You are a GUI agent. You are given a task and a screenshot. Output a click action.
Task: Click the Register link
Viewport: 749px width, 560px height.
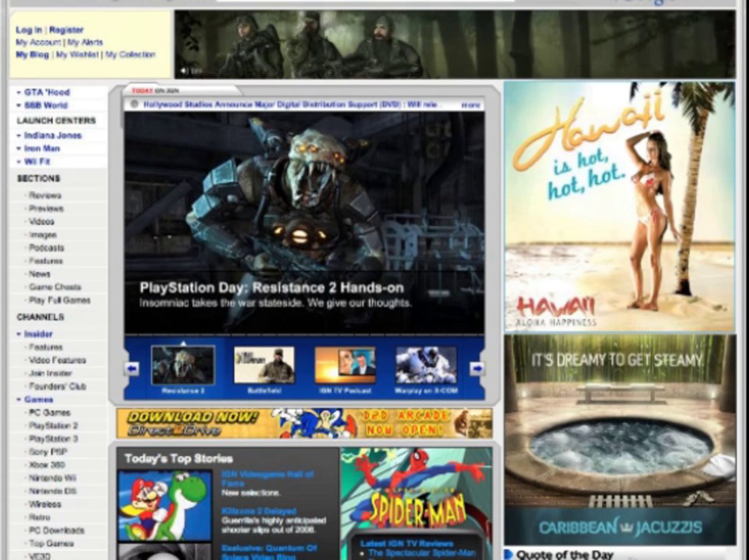coord(66,30)
